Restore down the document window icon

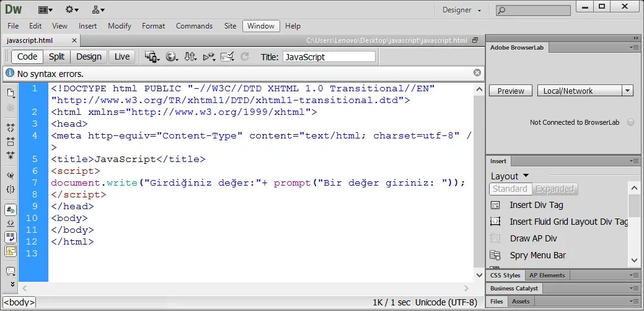tap(475, 40)
